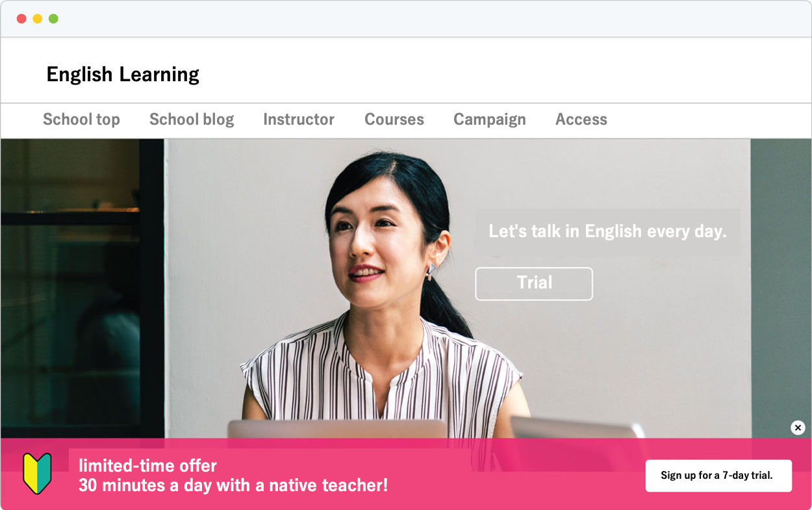Screen dimensions: 812x510
Task: Dismiss the pink promotional banner
Action: coord(798,427)
